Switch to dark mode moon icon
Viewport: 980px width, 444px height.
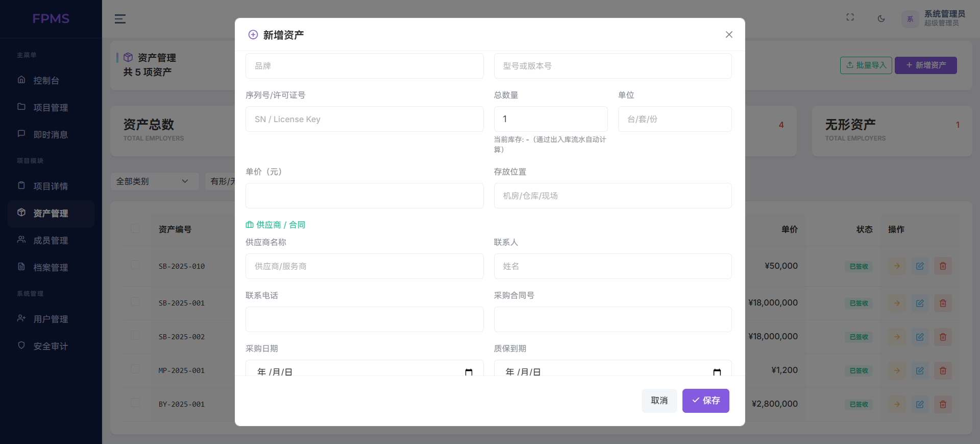[x=881, y=19]
